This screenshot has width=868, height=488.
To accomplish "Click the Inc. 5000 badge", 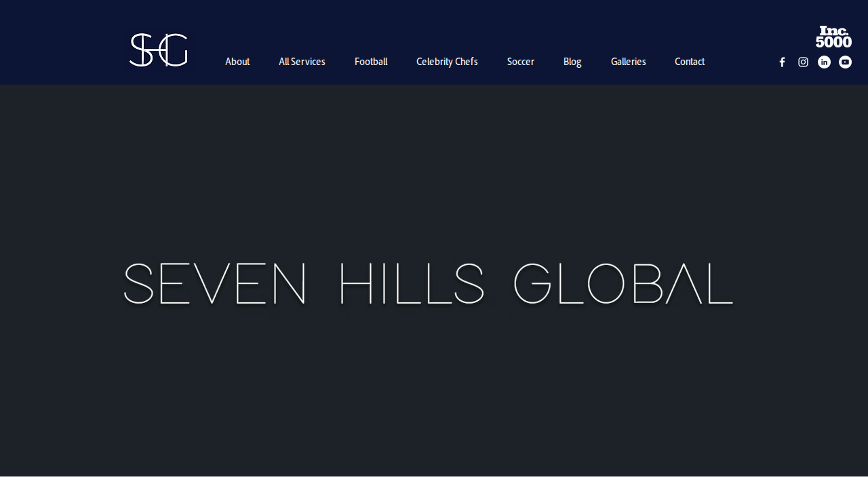I will click(833, 37).
